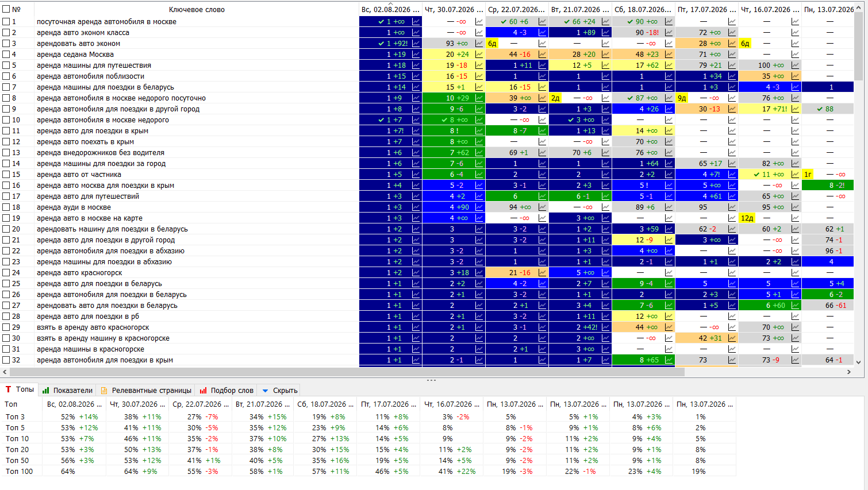The width and height of the screenshot is (868, 490).
Task: Sort by Ключевое слово column header
Action: (197, 9)
